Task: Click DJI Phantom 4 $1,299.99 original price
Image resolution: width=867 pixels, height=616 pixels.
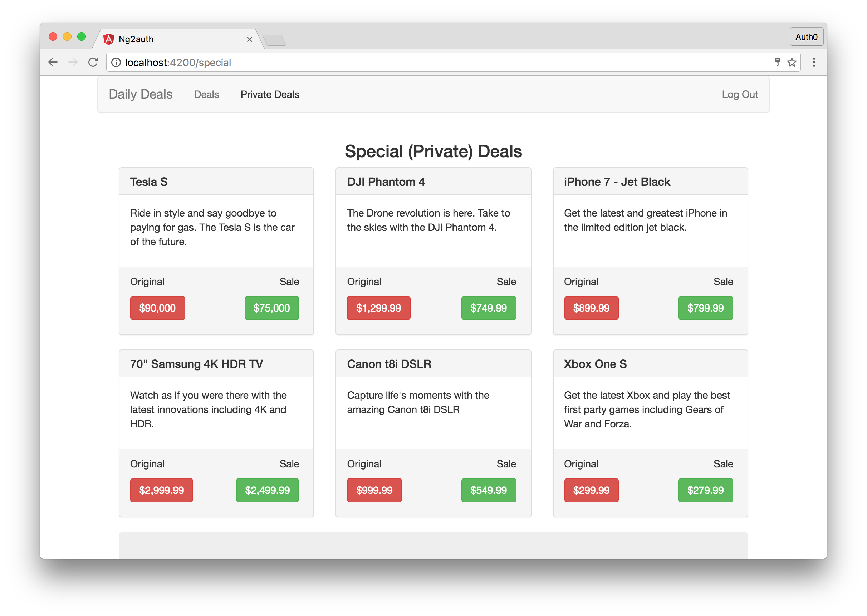Action: click(378, 308)
